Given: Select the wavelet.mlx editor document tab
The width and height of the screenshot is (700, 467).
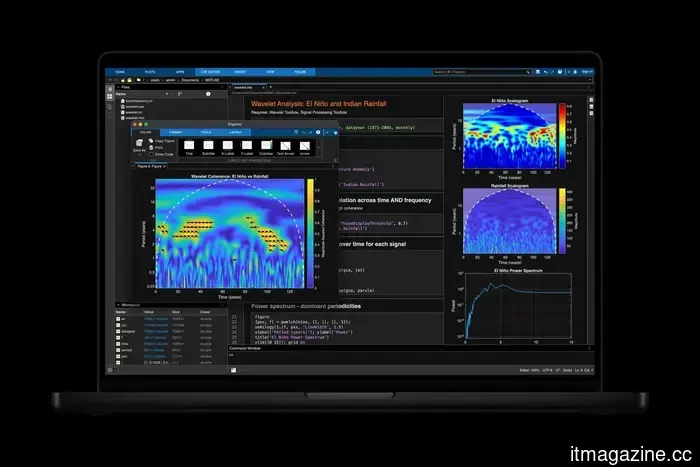Looking at the screenshot, I should click(x=246, y=87).
